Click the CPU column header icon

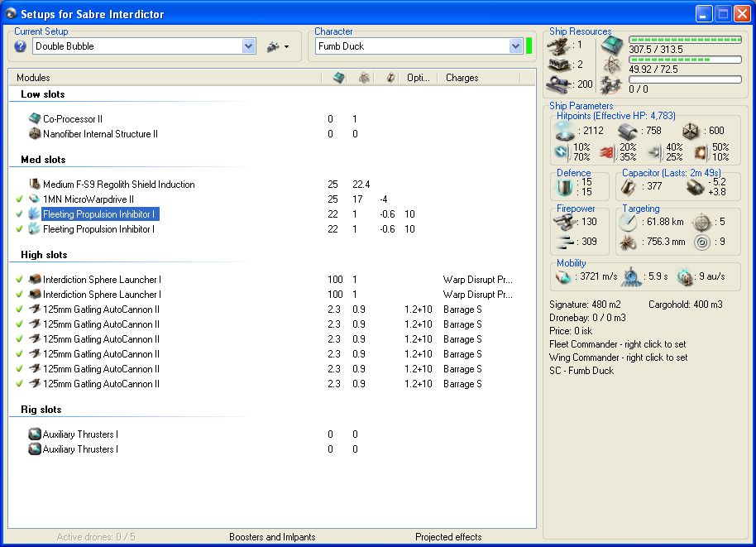point(339,78)
